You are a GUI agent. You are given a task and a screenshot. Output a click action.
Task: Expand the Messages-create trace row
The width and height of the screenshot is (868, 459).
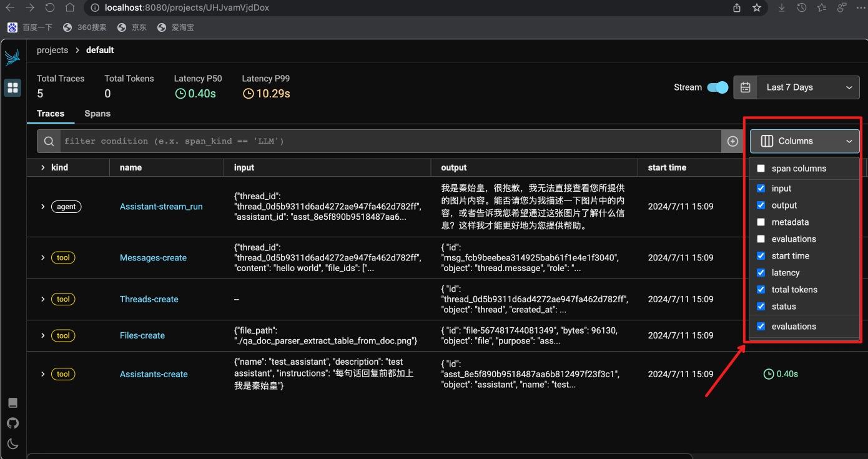point(42,258)
